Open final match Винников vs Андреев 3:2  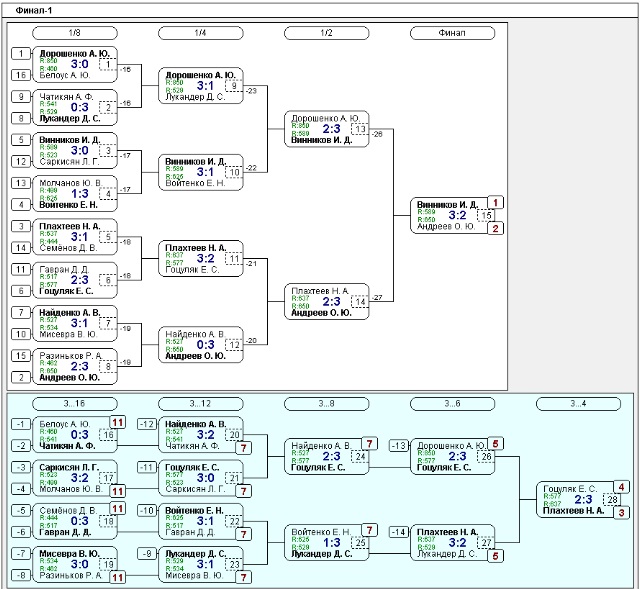point(452,216)
